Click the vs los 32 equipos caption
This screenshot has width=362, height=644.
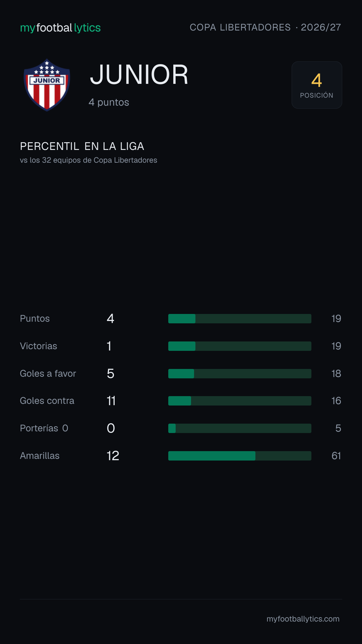[x=88, y=160]
